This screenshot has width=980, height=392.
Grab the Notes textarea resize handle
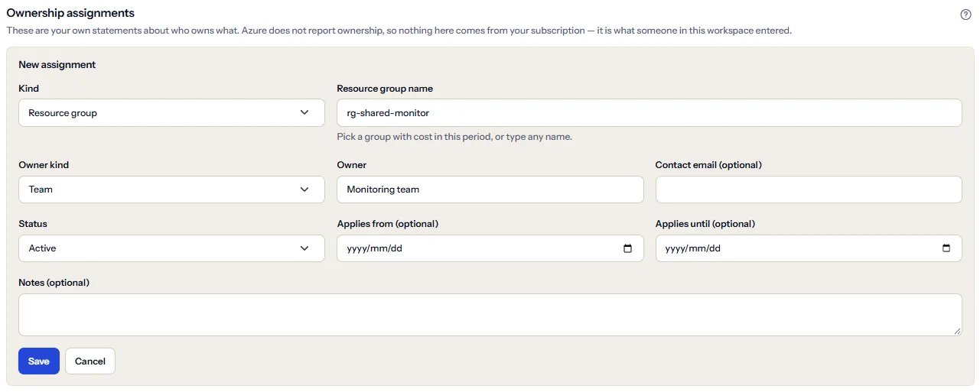click(x=957, y=331)
